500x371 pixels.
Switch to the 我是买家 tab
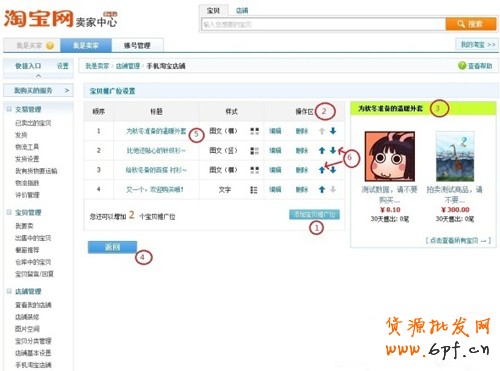(x=32, y=45)
